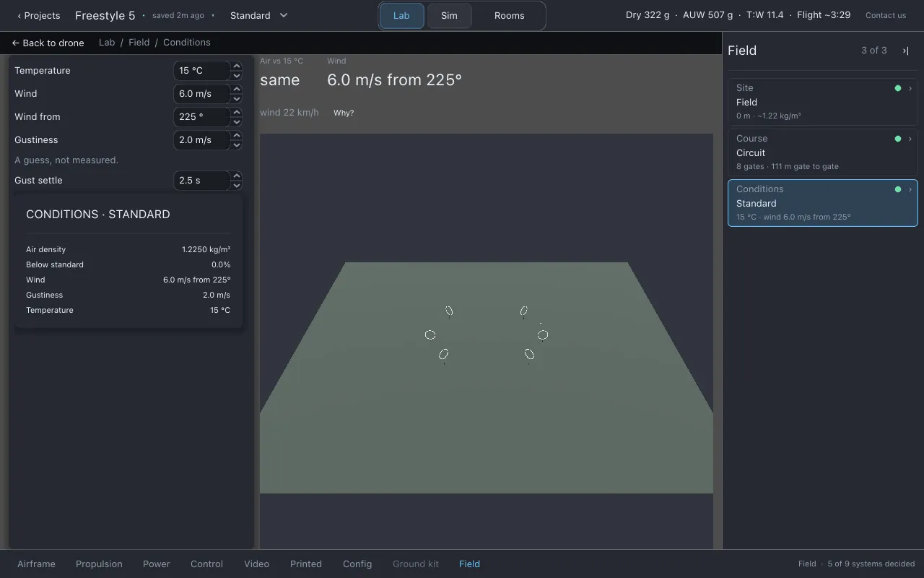Screen dimensions: 924x578
Task: Increase the Temperature value with up arrow
Action: tap(236, 66)
